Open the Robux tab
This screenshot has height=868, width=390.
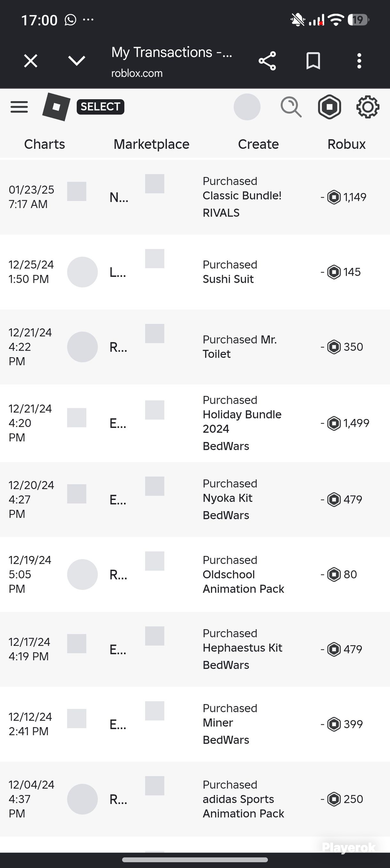[346, 144]
